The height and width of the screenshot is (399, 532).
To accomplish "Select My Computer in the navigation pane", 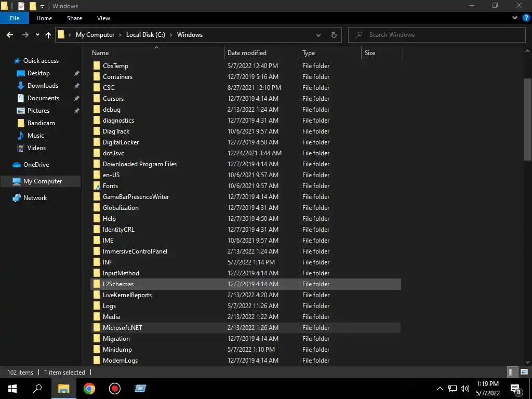I will click(43, 181).
